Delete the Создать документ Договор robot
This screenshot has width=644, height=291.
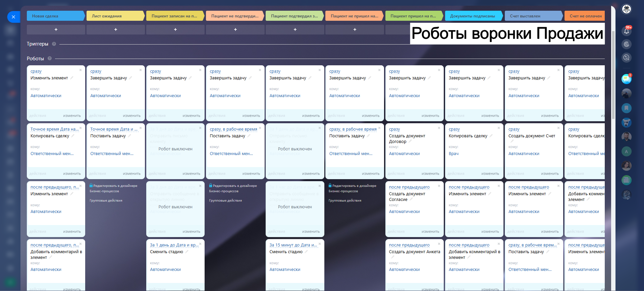439,128
